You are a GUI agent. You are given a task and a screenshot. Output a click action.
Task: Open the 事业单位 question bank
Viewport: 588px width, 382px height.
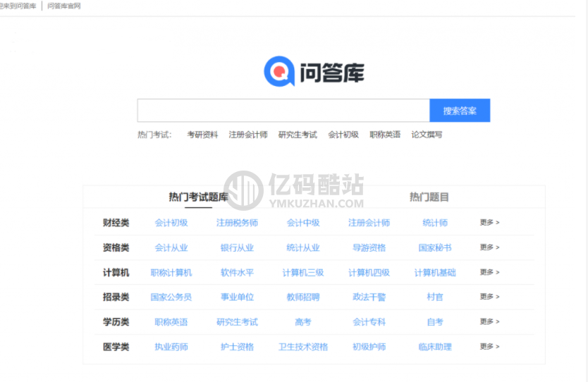tap(237, 297)
